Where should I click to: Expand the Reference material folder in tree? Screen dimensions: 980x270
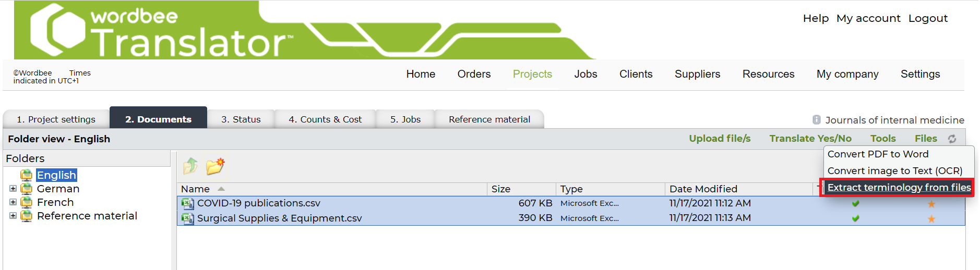(13, 216)
